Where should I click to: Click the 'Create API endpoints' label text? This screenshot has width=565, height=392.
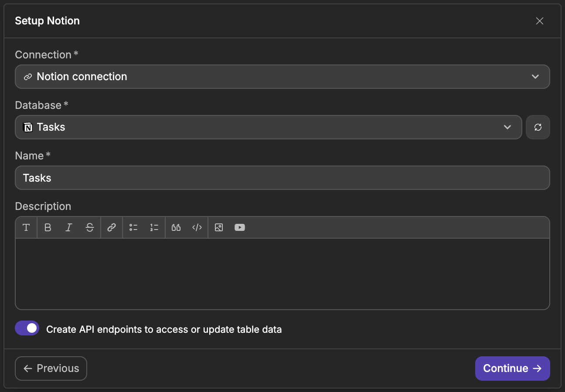pyautogui.click(x=164, y=329)
